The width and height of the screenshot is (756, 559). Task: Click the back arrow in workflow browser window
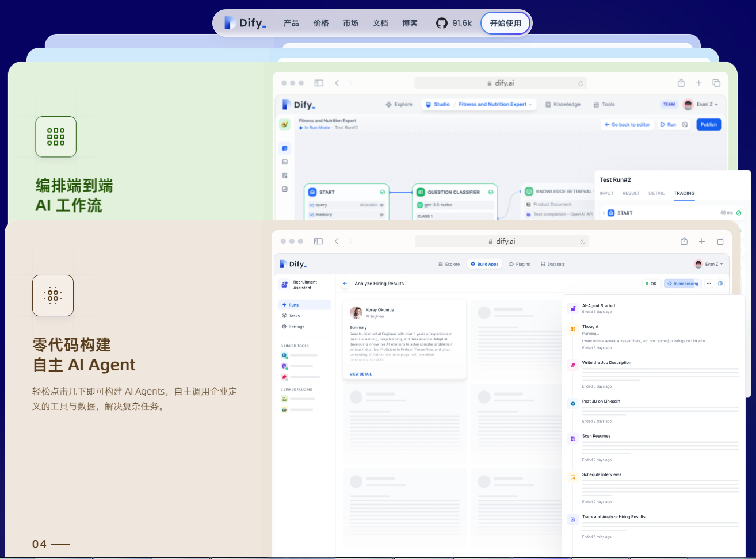(x=337, y=83)
